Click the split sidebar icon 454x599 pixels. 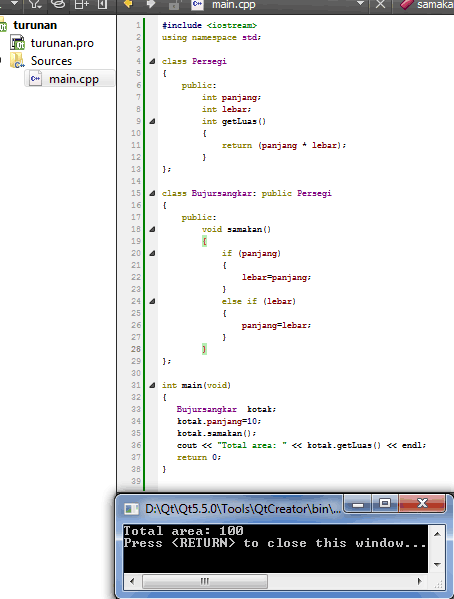[81, 4]
